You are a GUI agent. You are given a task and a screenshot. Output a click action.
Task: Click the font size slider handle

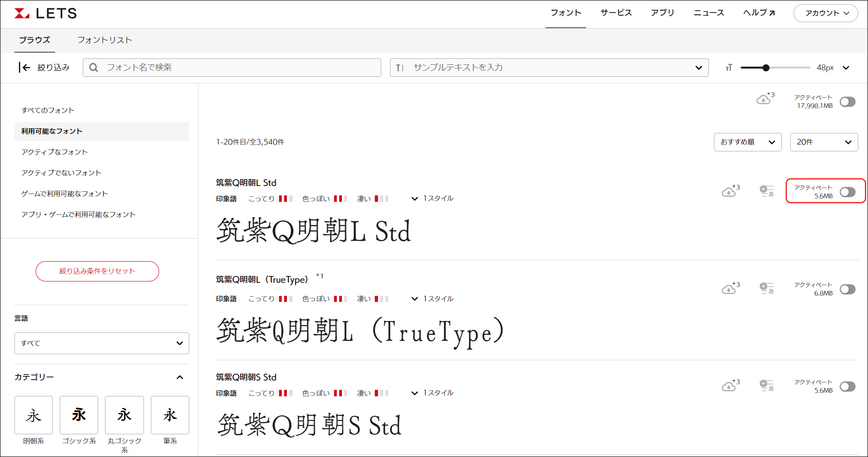[766, 68]
